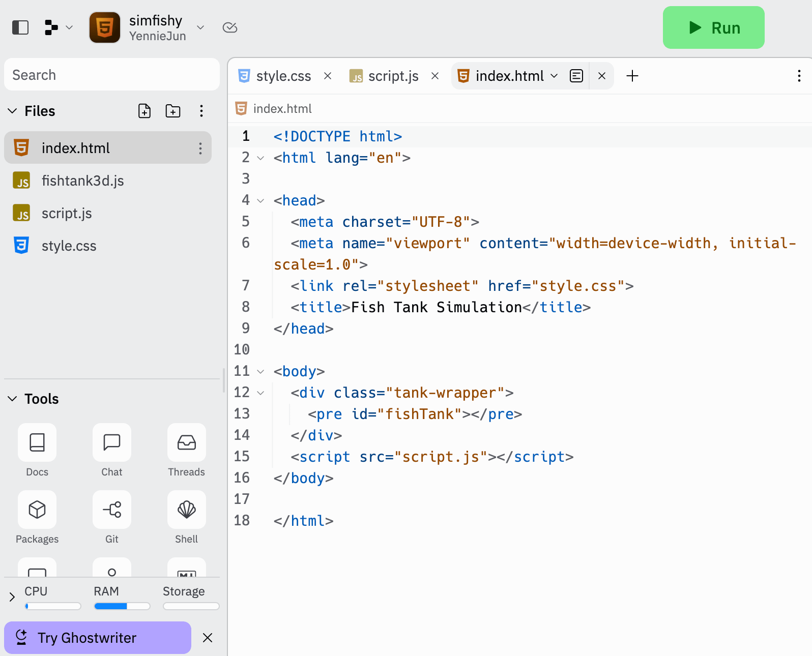
Task: Open the Replit workspace layout menu
Action: click(59, 27)
